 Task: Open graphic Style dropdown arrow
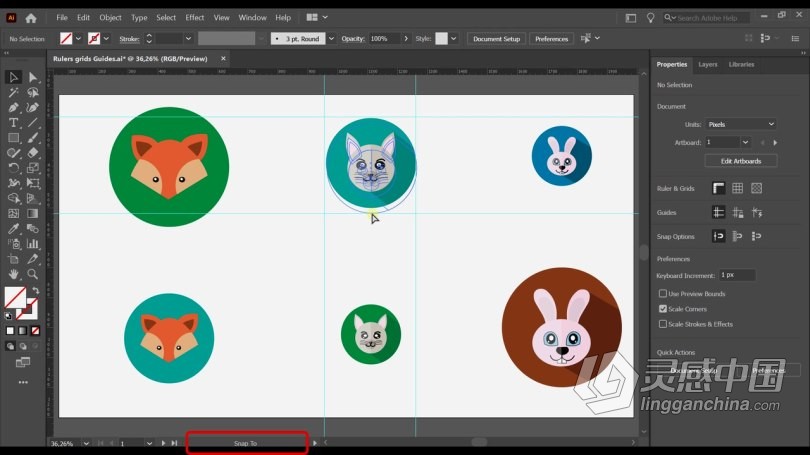[x=453, y=39]
